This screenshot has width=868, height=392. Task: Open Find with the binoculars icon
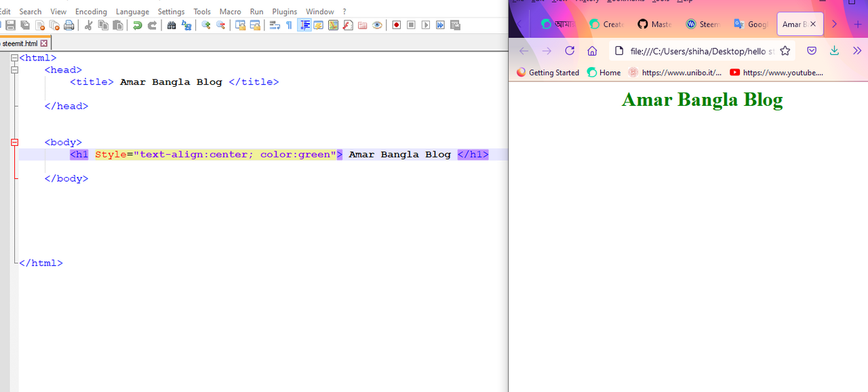point(172,25)
